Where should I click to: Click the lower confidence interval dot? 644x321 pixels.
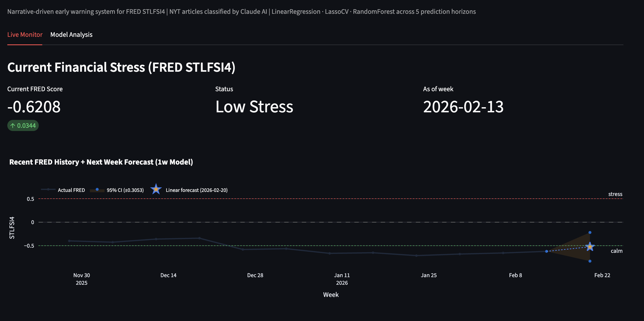coord(590,261)
